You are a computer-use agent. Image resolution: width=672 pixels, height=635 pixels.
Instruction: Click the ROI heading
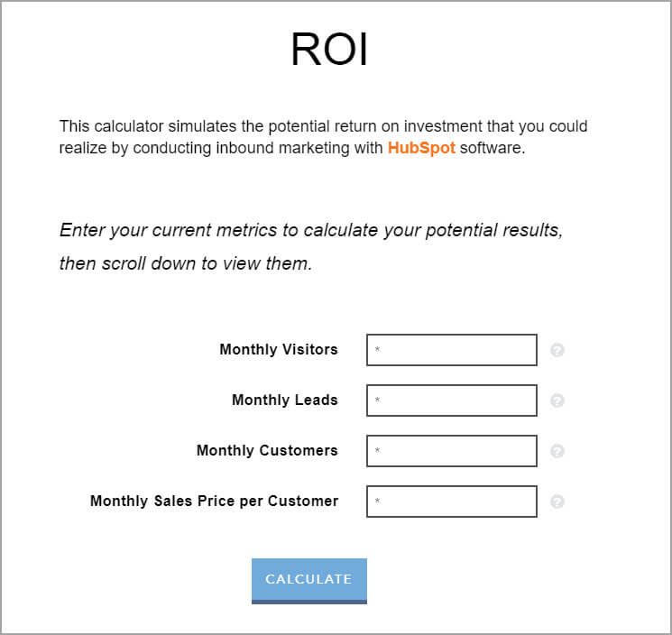329,51
